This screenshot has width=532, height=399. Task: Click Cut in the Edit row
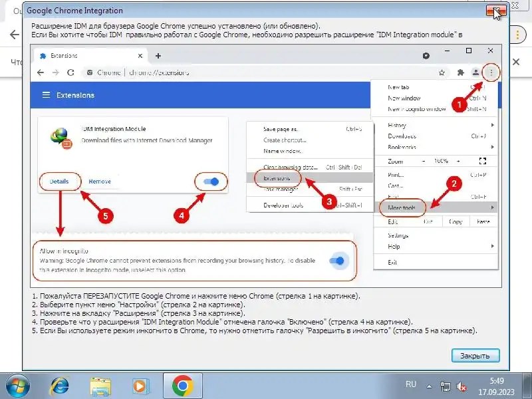pyautogui.click(x=428, y=221)
